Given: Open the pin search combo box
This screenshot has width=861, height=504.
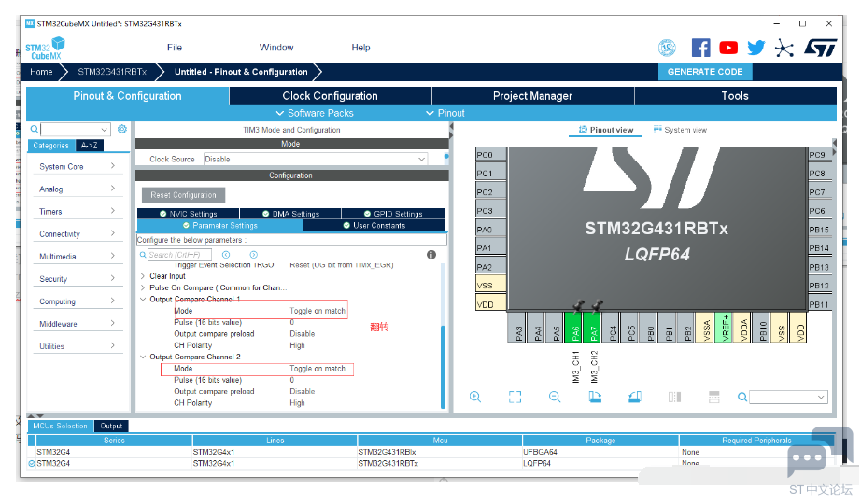Looking at the screenshot, I should click(788, 397).
